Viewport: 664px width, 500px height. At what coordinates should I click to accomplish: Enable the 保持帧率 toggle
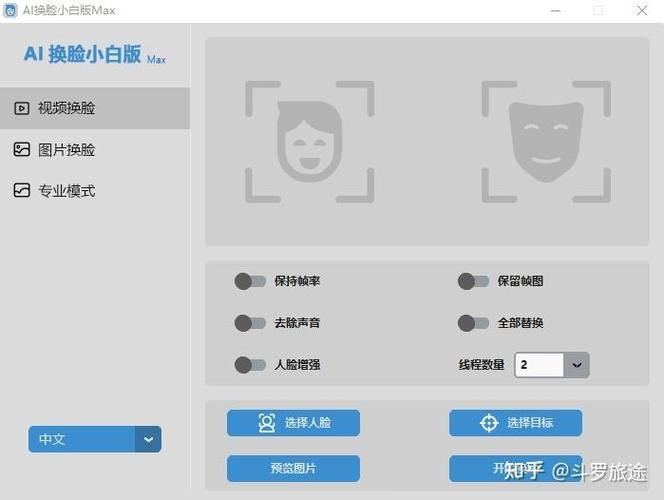[x=250, y=282]
